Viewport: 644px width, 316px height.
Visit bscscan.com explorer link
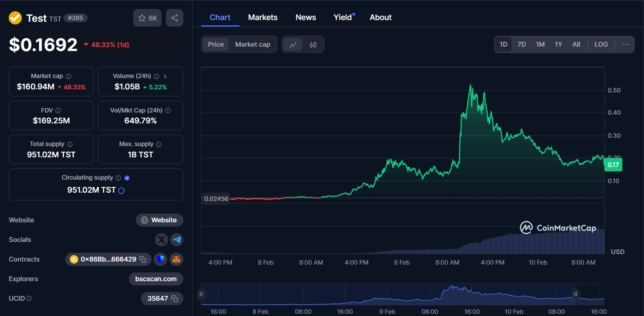coord(156,279)
